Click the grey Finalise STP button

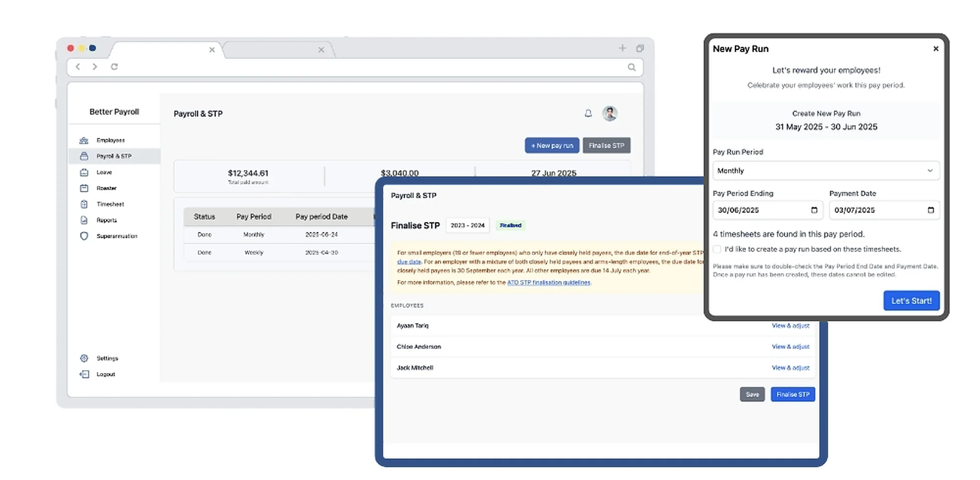coord(607,145)
